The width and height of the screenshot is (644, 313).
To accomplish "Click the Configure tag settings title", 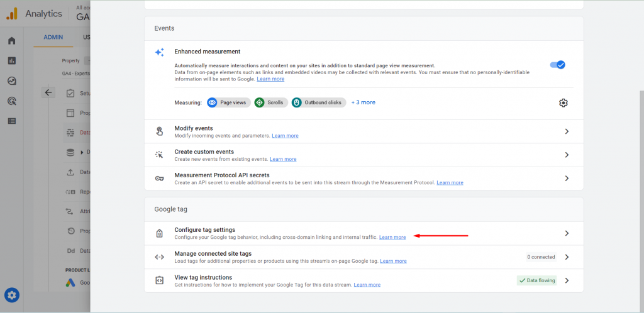I will (205, 230).
